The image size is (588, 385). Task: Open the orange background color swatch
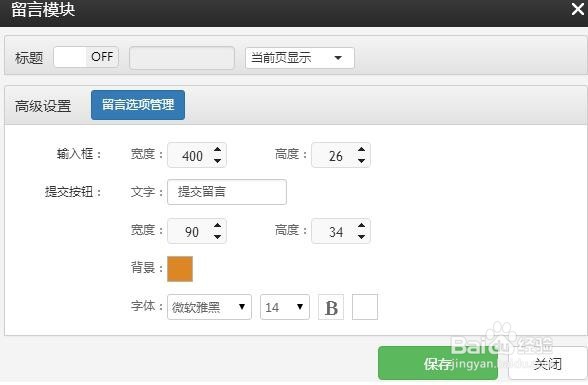pos(180,269)
